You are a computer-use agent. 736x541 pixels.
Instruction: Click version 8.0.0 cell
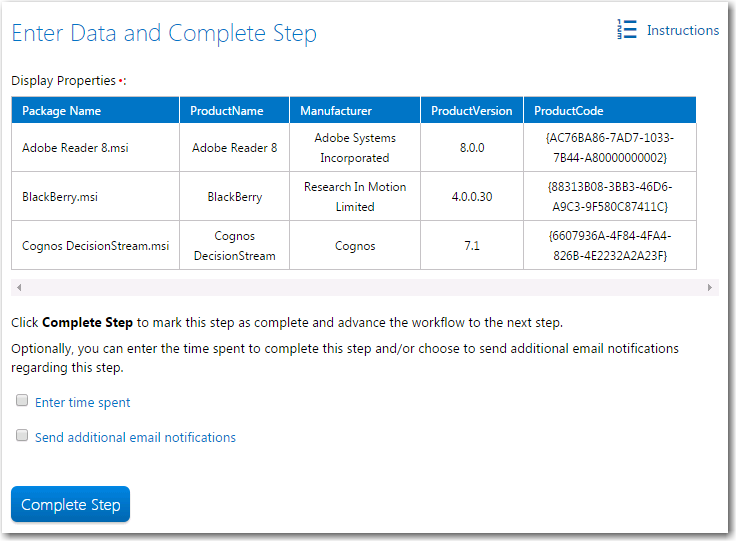tap(472, 148)
